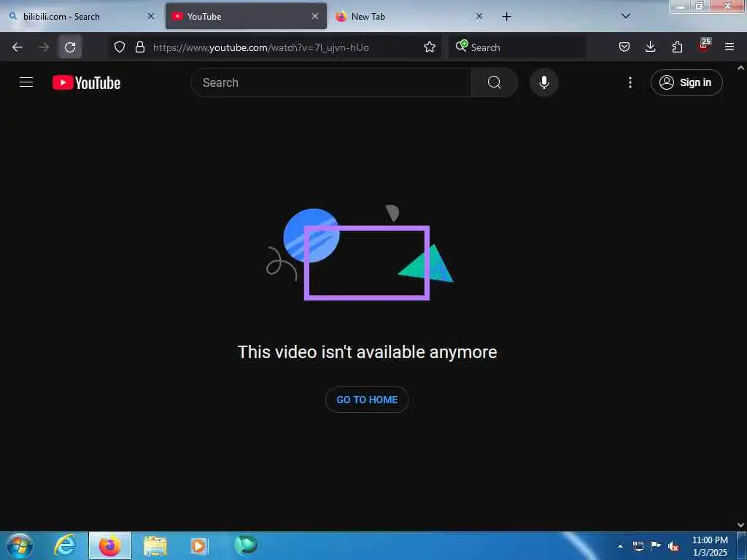Image resolution: width=747 pixels, height=560 pixels.
Task: Click the YouTube search magnifier button
Action: (494, 82)
